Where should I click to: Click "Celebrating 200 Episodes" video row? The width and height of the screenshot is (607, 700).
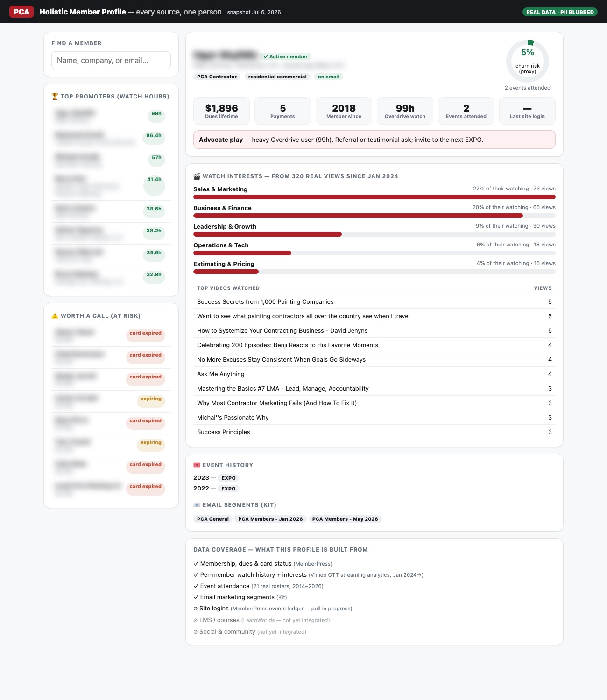pos(374,345)
